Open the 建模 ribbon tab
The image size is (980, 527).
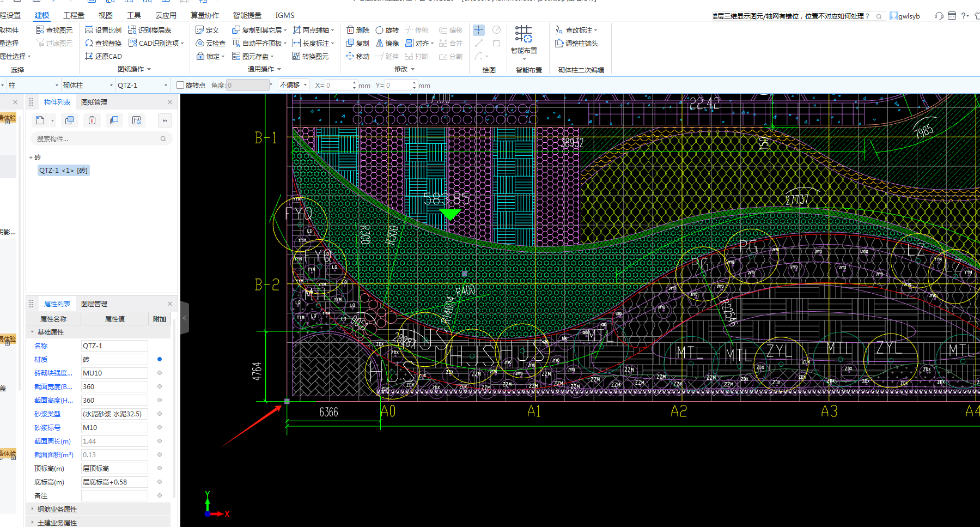coord(42,15)
